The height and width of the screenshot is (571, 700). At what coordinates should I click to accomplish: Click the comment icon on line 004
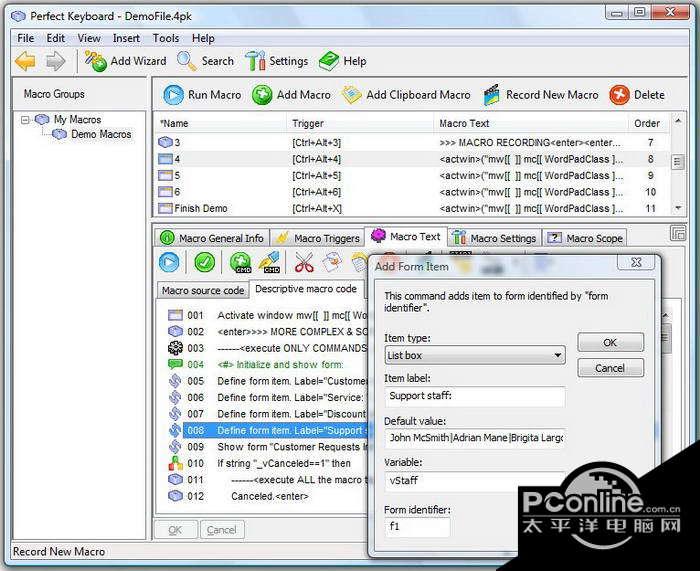pos(175,364)
